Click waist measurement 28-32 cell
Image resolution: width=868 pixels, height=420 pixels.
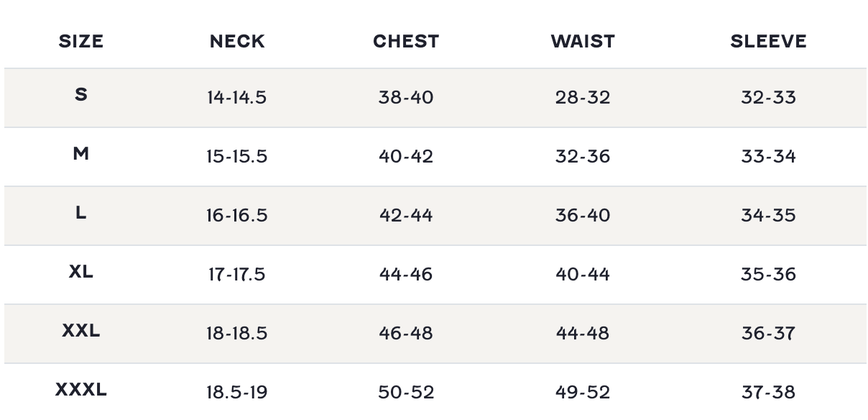(583, 98)
